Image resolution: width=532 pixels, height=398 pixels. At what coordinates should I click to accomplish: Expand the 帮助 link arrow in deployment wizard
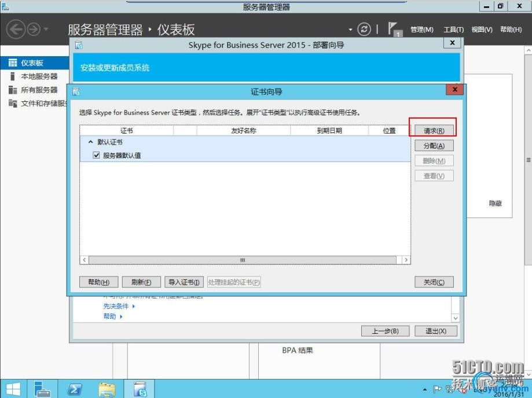pos(121,316)
